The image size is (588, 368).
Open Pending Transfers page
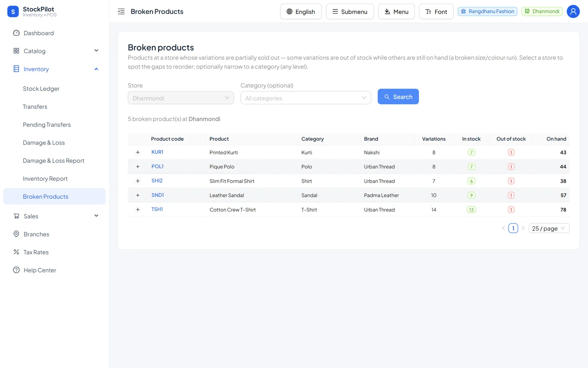54,125
